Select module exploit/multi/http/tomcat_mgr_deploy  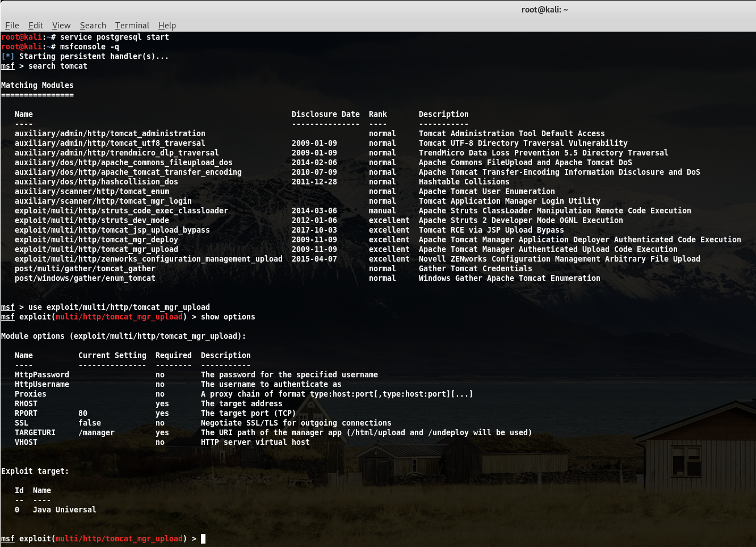pyautogui.click(x=96, y=239)
